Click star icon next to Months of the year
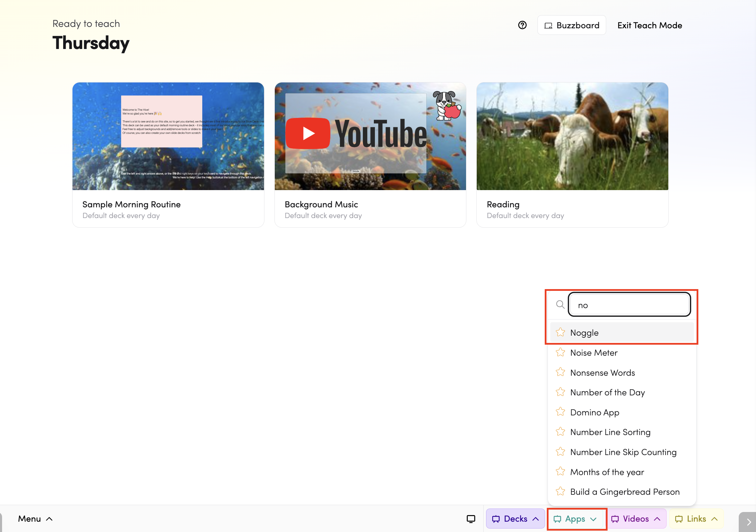Viewport: 756px width, 532px height. coord(560,472)
